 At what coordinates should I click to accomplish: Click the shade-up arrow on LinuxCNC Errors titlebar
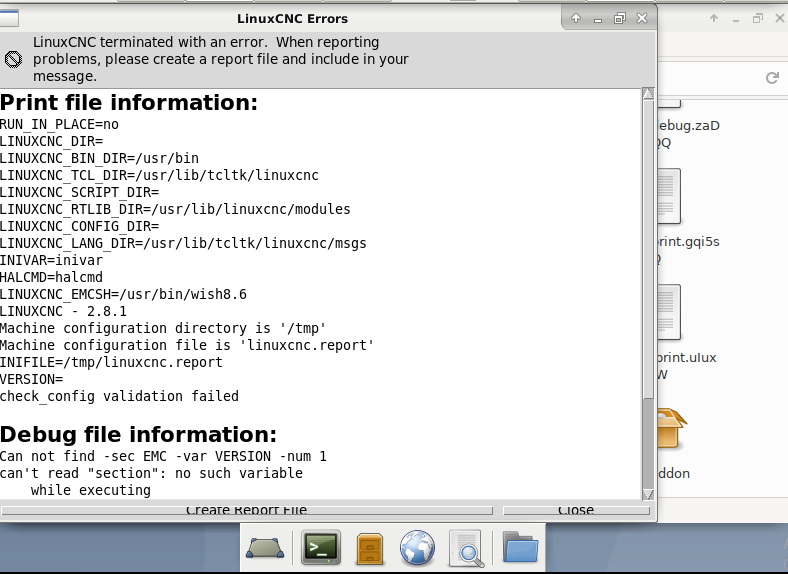576,18
